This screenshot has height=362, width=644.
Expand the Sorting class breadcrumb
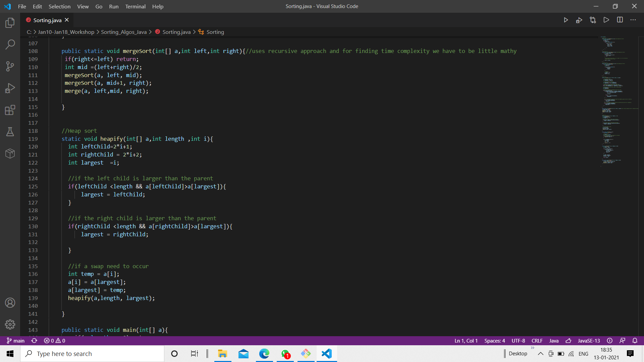click(215, 32)
